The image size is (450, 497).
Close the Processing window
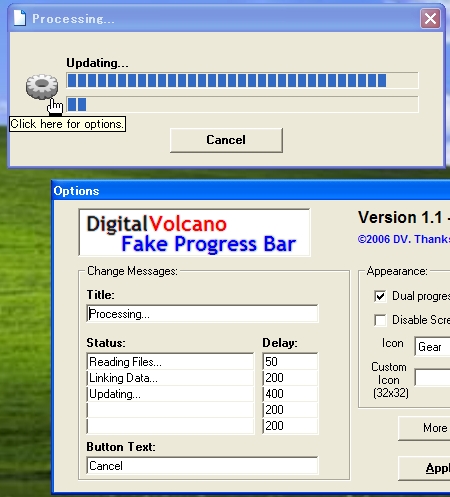pyautogui.click(x=430, y=19)
